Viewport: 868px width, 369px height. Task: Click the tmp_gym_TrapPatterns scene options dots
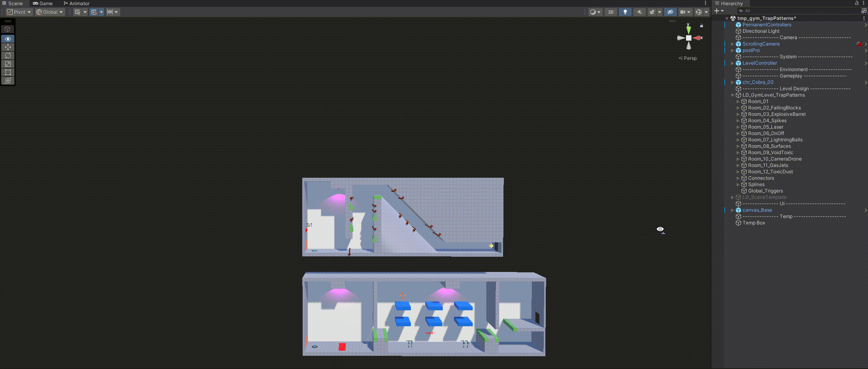[x=864, y=18]
